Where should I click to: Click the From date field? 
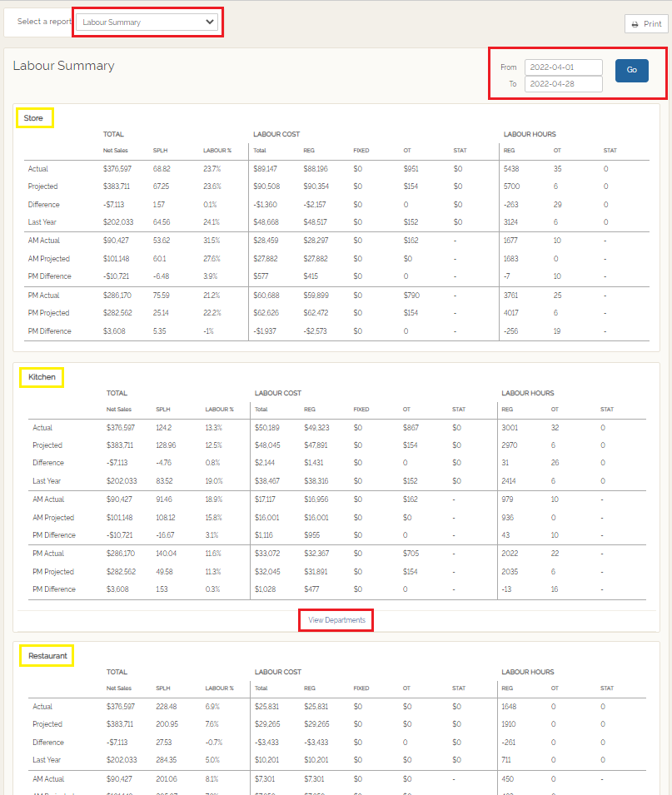[563, 67]
